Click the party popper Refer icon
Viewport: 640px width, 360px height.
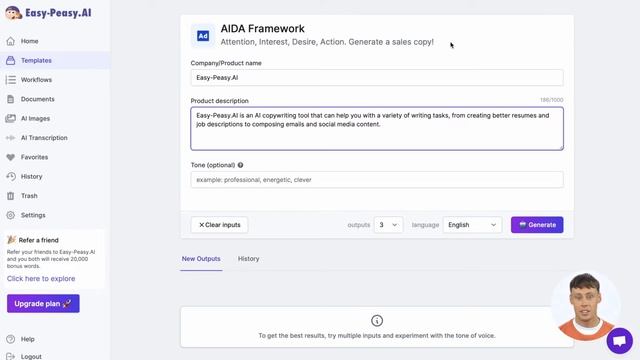click(11, 240)
